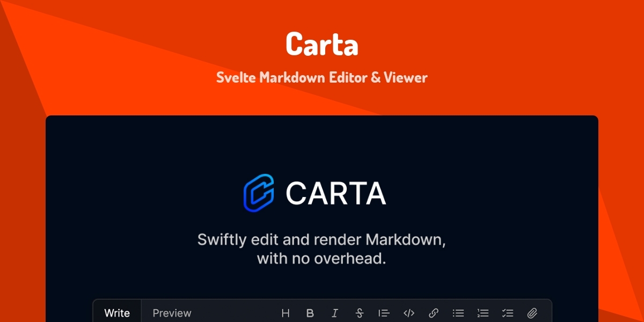This screenshot has width=644, height=322.
Task: Click the 'Swiftly edit and render Markdown' line
Action: (x=321, y=239)
